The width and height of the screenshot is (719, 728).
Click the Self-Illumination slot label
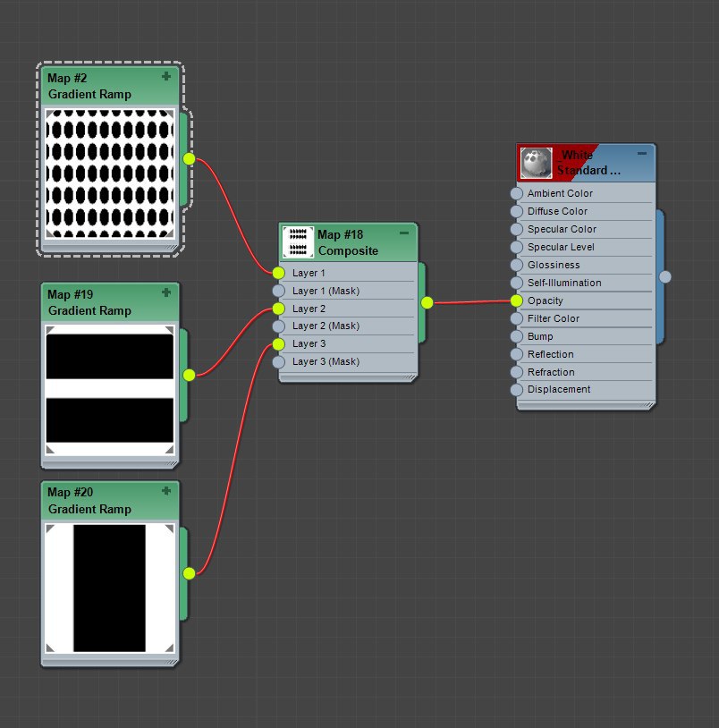click(x=564, y=283)
